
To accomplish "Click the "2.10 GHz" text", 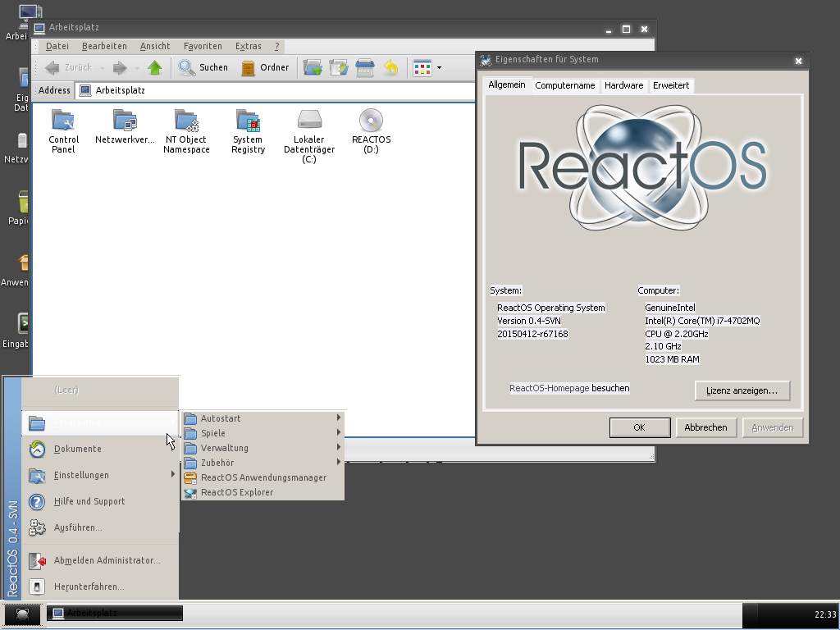I will [663, 346].
